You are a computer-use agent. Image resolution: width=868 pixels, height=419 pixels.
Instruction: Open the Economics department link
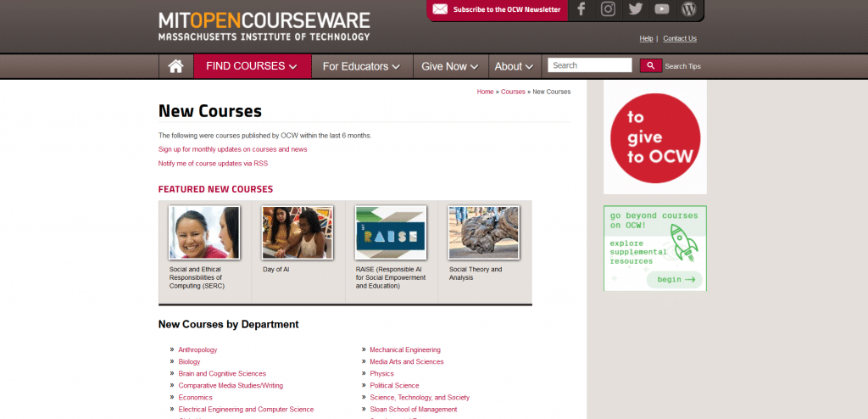pos(196,398)
